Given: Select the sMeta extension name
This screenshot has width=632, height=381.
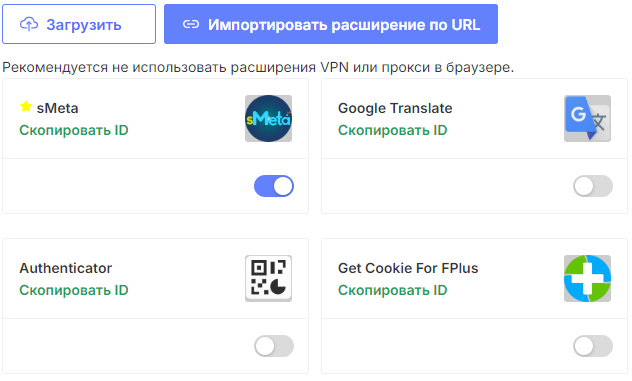Looking at the screenshot, I should 57,108.
